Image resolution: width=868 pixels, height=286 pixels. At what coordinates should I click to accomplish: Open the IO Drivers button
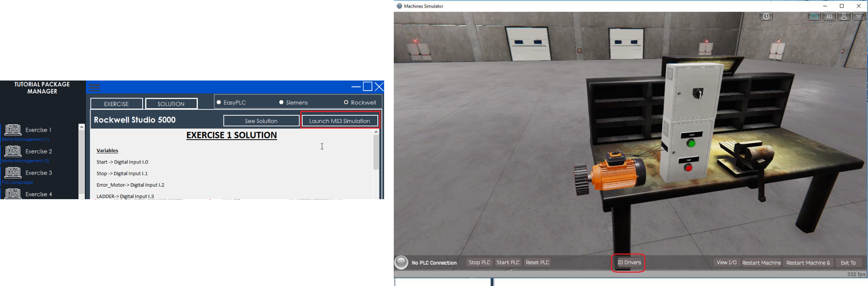click(629, 263)
